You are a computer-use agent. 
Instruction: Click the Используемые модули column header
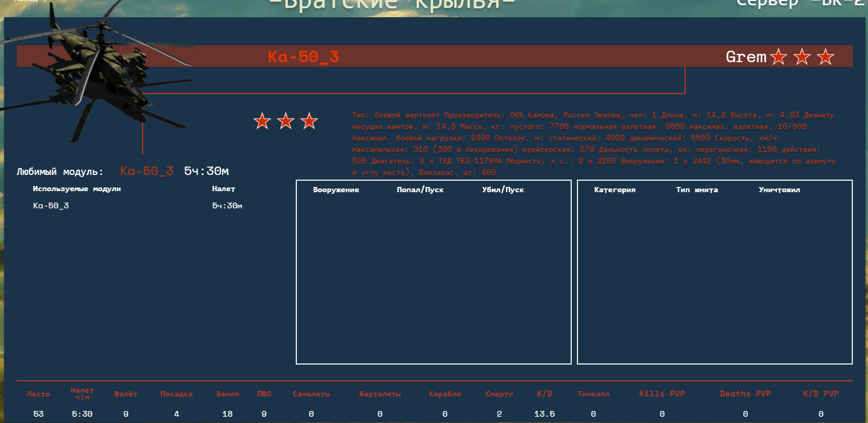(77, 189)
